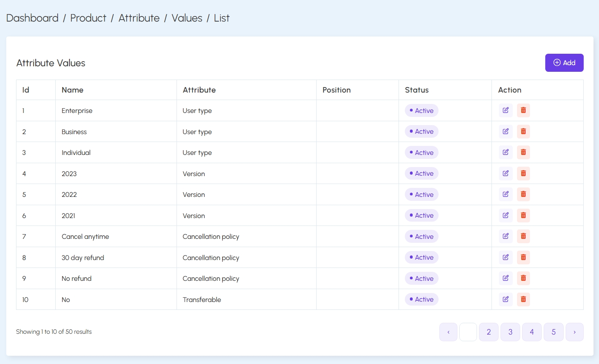Jump to page 3 of results
This screenshot has height=364, width=599.
510,332
